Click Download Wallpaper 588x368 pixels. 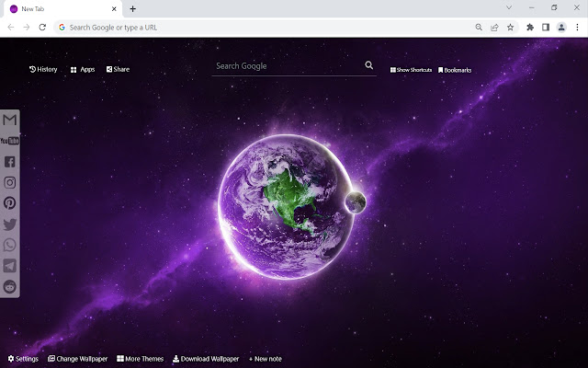pyautogui.click(x=206, y=359)
